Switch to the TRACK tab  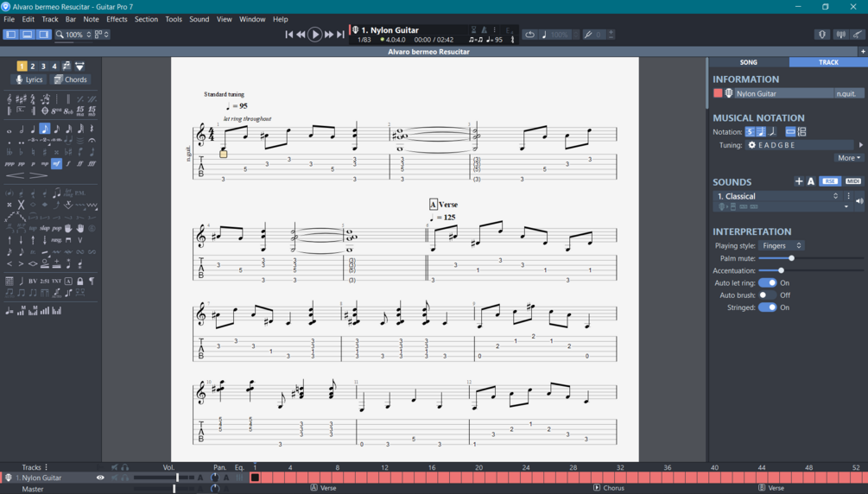coord(828,62)
